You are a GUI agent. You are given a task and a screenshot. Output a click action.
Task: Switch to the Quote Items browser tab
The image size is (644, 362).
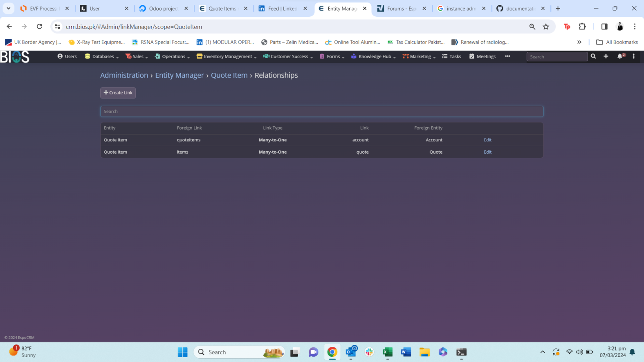pos(222,9)
